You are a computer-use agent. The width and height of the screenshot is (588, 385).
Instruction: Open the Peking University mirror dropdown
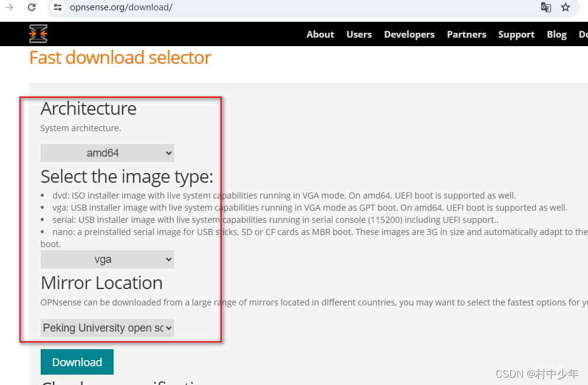pos(108,328)
